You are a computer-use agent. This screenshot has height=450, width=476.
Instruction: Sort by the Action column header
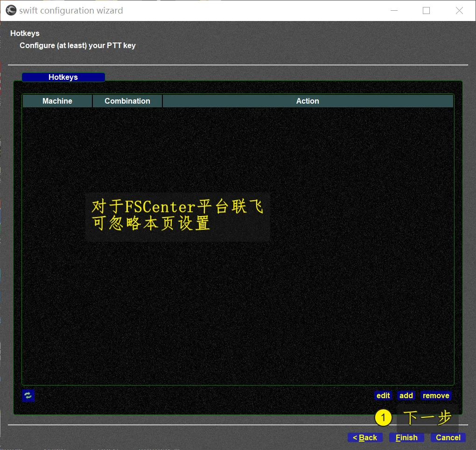[x=308, y=101]
